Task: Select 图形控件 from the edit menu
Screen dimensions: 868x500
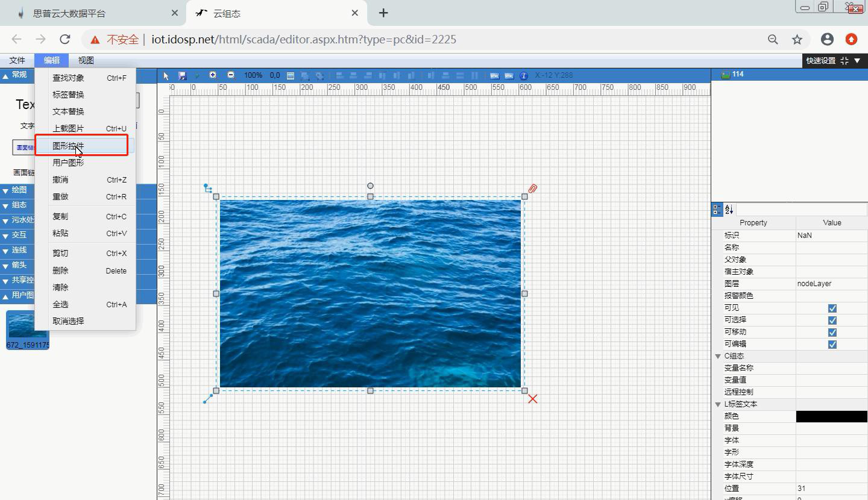Action: [x=68, y=146]
